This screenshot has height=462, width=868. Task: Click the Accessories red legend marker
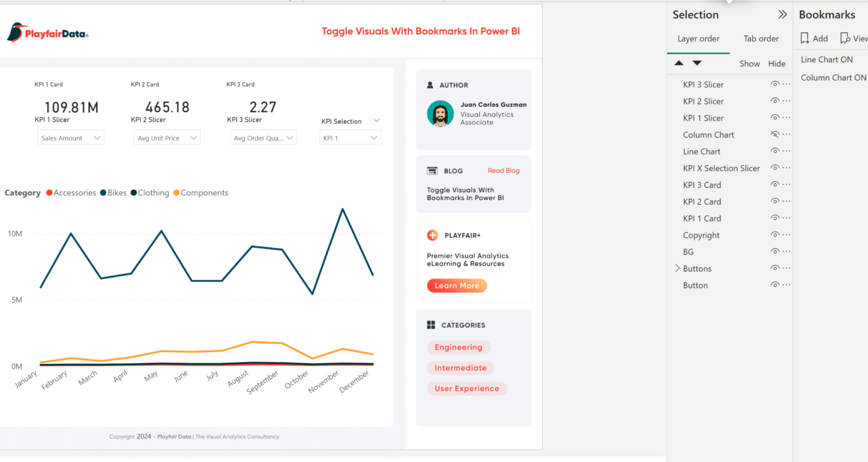coord(49,193)
